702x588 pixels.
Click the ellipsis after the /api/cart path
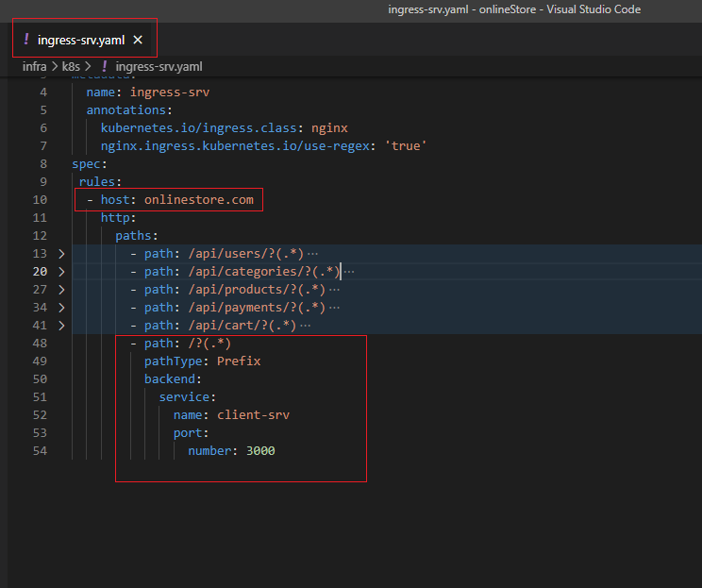[305, 326]
